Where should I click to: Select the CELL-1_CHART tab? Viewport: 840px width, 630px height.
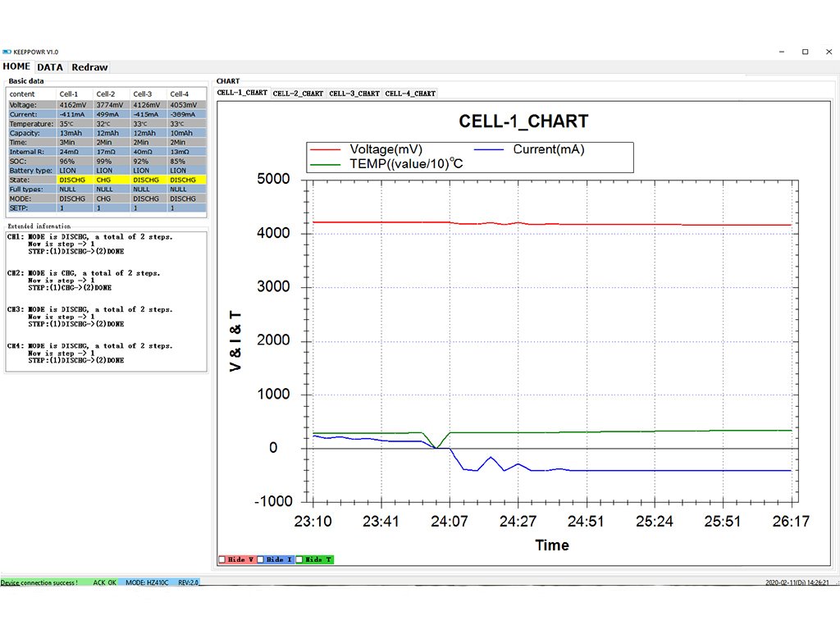(x=242, y=94)
